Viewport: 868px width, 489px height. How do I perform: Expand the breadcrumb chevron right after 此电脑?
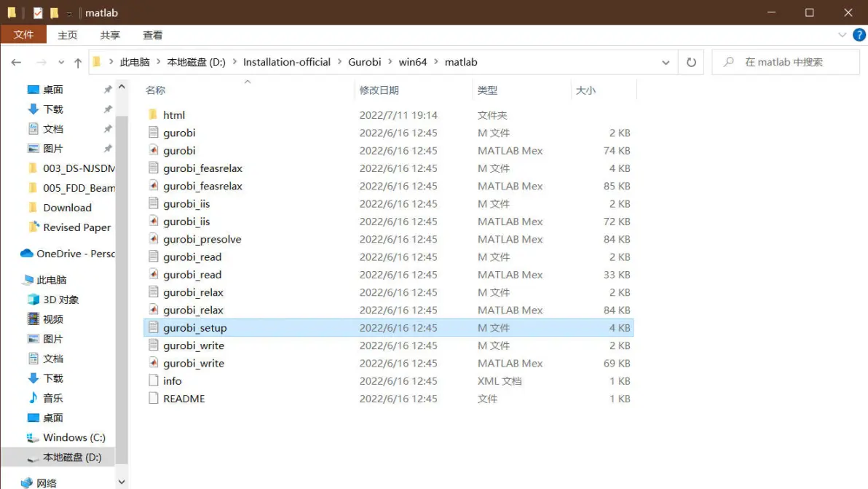coord(158,62)
